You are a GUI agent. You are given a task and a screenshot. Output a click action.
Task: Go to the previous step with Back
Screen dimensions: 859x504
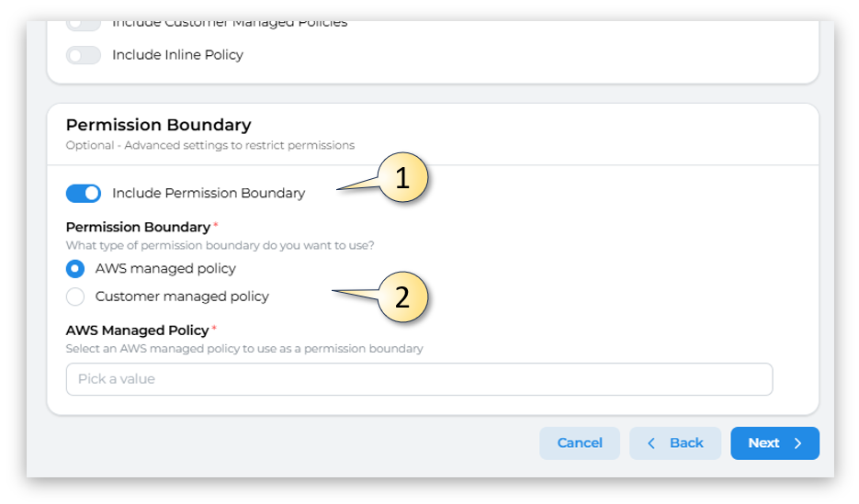675,443
